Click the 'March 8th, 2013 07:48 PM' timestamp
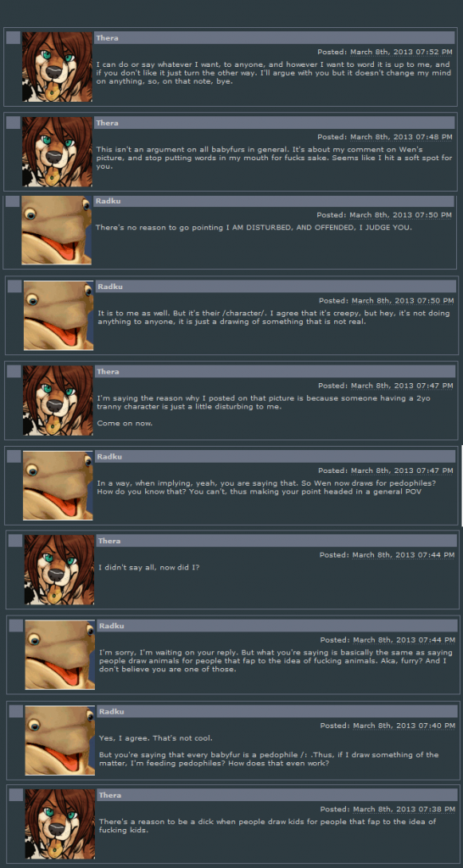 pyautogui.click(x=401, y=136)
